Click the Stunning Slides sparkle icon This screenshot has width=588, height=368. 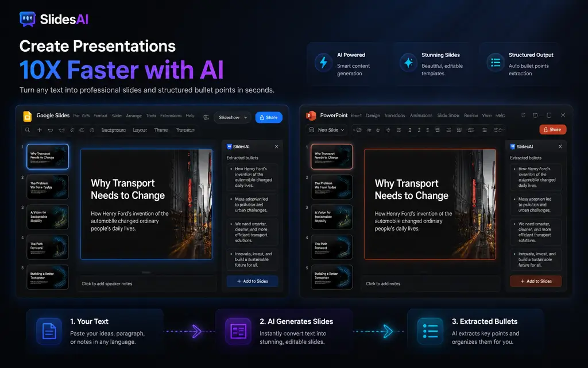click(408, 62)
